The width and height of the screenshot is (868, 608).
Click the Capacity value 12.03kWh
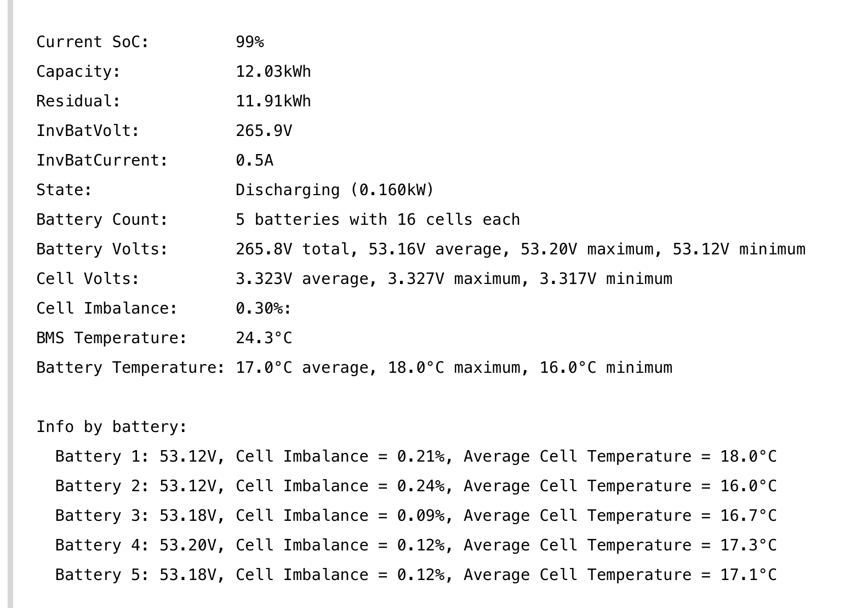coord(273,72)
